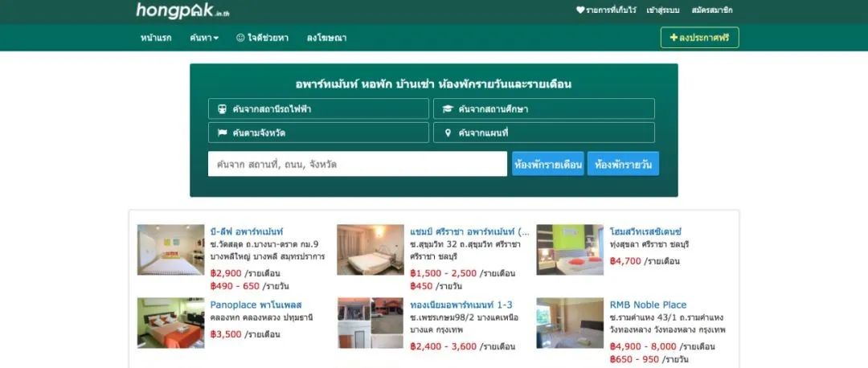Open the ลงโฆษณา menu item
Image resolution: width=868 pixels, height=368 pixels.
pyautogui.click(x=326, y=39)
